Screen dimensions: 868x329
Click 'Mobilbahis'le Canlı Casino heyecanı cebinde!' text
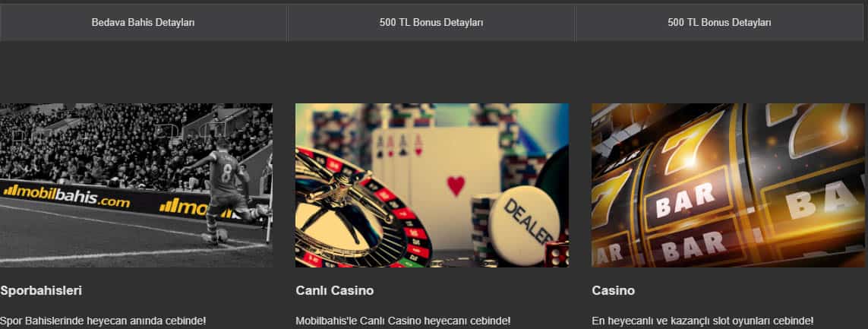(402, 321)
